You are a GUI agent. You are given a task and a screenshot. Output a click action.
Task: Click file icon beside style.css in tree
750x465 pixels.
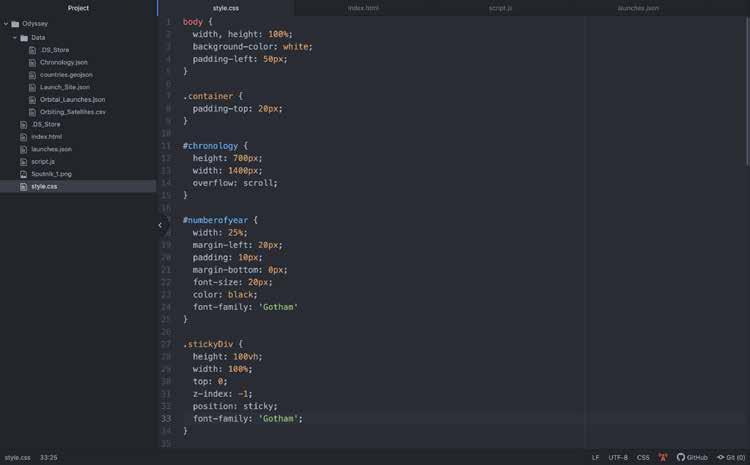(x=23, y=187)
